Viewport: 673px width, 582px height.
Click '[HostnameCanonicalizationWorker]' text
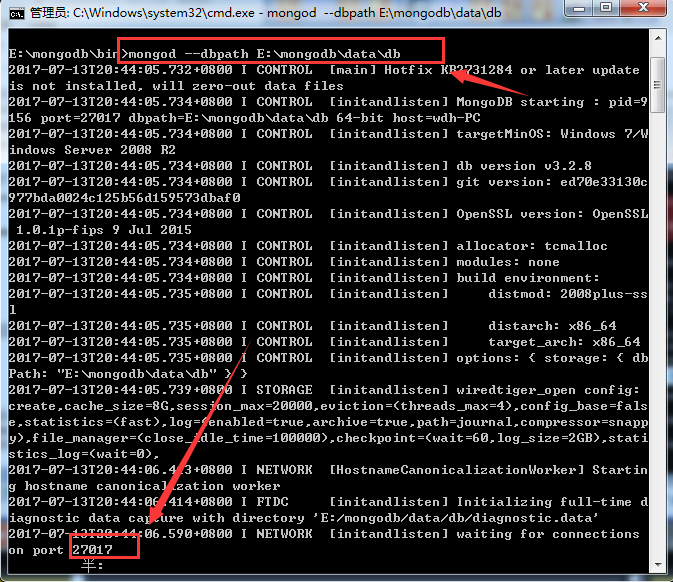[456, 470]
